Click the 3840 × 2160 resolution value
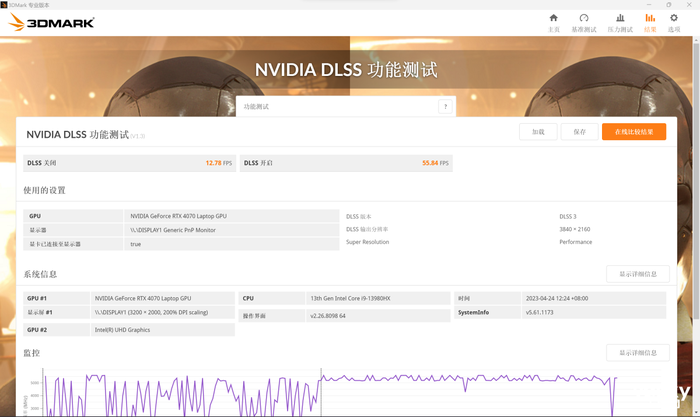The image size is (700, 417). pyautogui.click(x=575, y=229)
